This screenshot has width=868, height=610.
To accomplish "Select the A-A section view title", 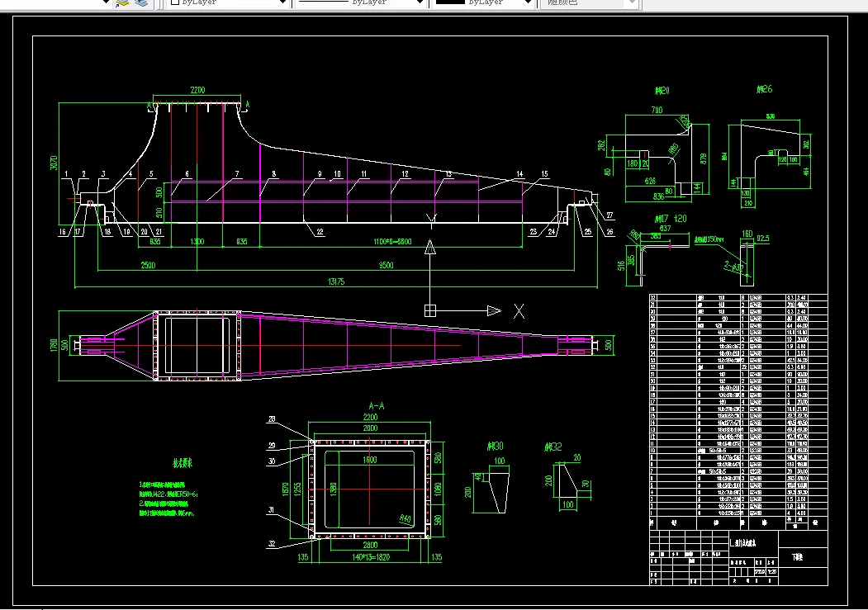I will 377,406.
